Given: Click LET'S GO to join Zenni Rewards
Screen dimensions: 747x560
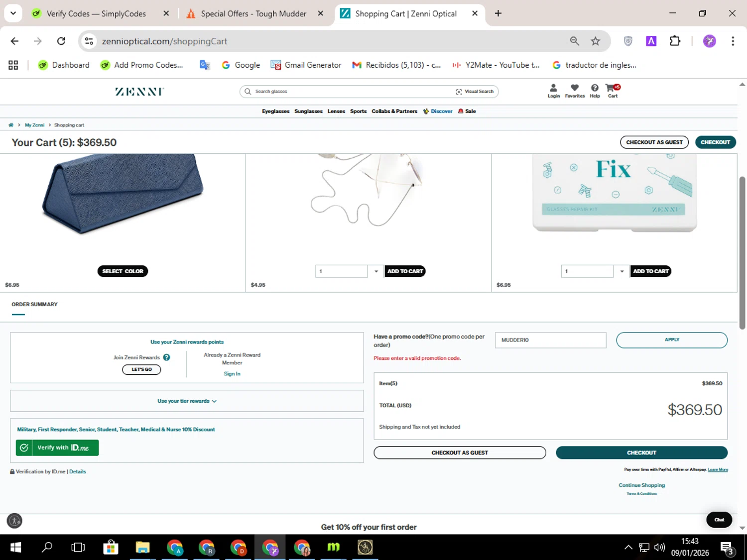Looking at the screenshot, I should point(141,370).
